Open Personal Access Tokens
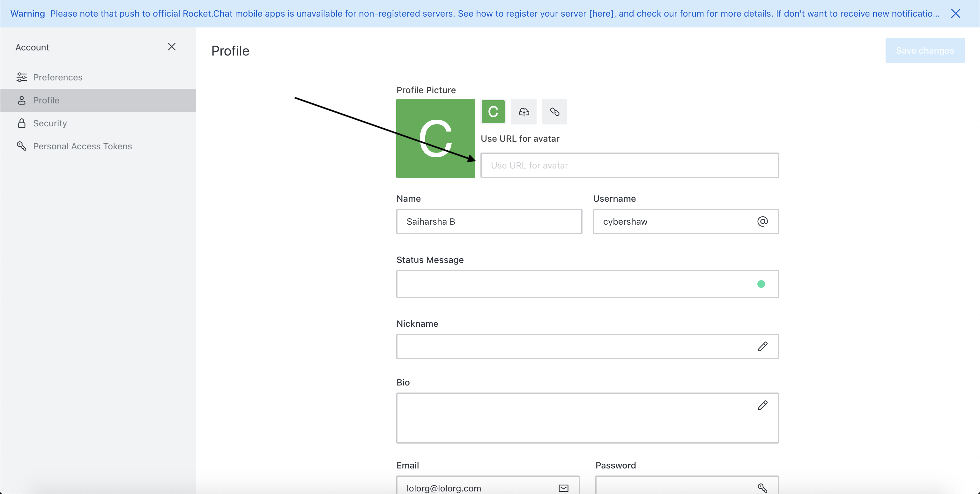The height and width of the screenshot is (494, 980). [x=83, y=146]
